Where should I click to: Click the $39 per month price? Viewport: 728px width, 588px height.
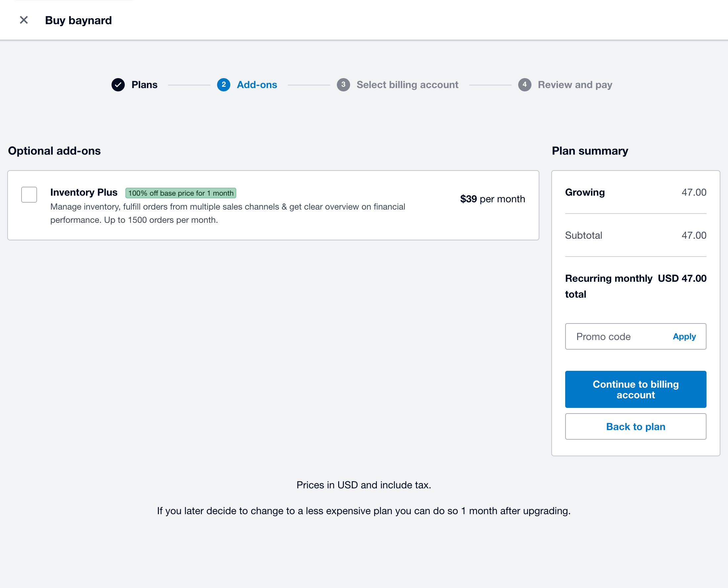pos(492,199)
